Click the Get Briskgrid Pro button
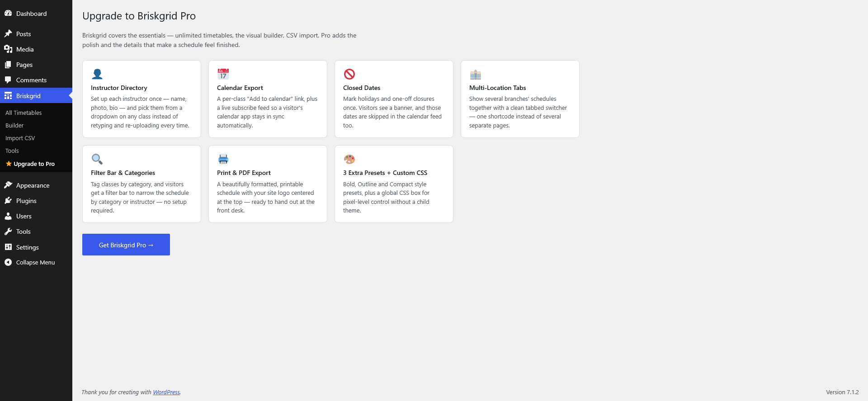This screenshot has width=868, height=401. (x=126, y=245)
